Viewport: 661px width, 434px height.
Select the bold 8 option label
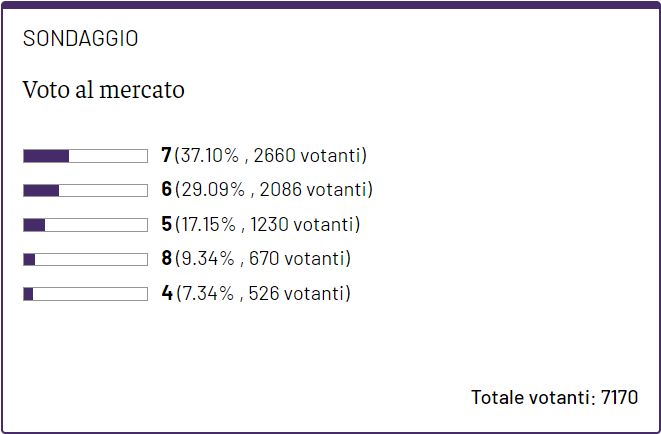(167, 258)
